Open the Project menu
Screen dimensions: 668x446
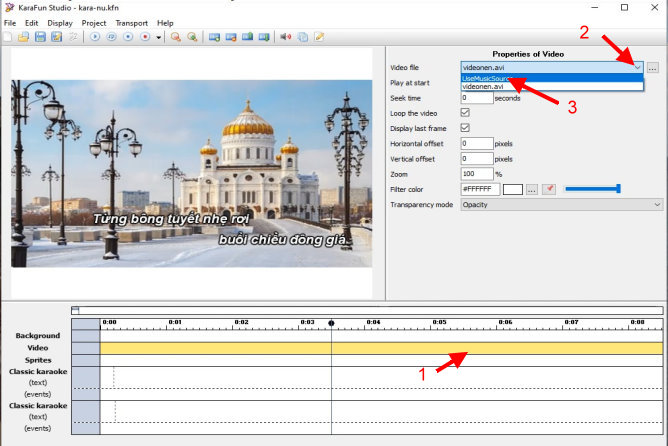[x=94, y=22]
